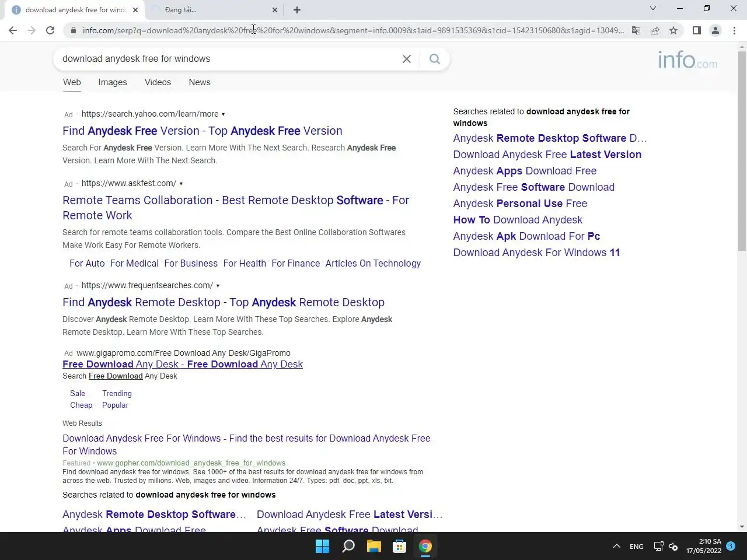This screenshot has height=560, width=747.
Task: Click the 'Trending' sitelink
Action: [x=117, y=394]
